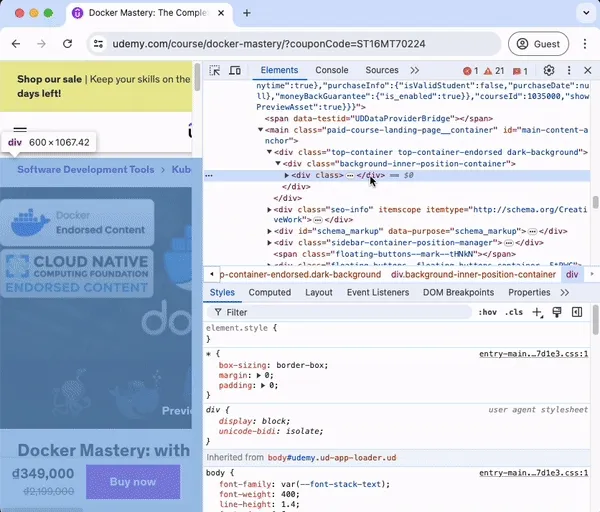The image size is (600, 512).
Task: Activate the element inspector picker icon
Action: click(215, 70)
